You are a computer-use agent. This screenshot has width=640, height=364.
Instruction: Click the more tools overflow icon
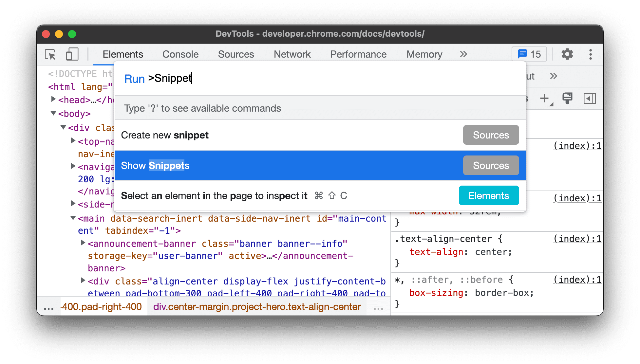(x=463, y=54)
